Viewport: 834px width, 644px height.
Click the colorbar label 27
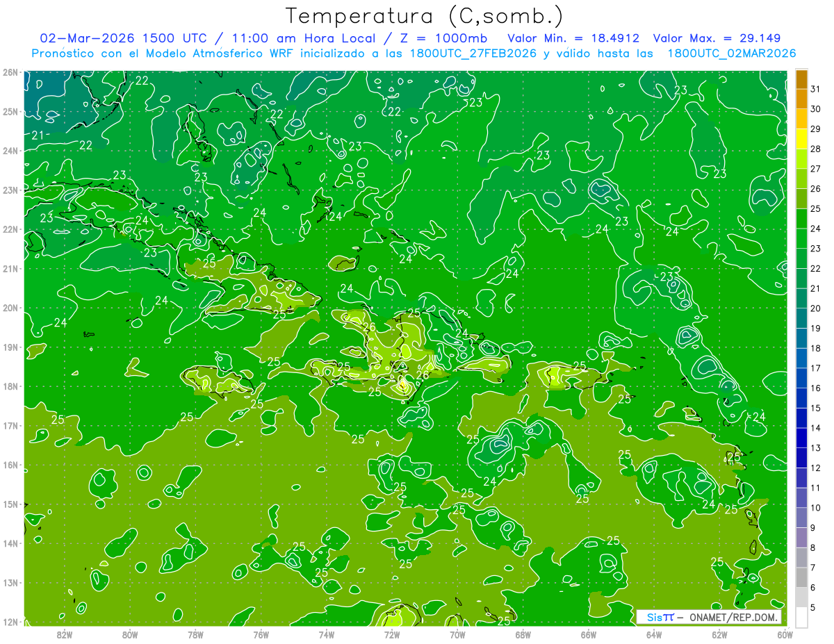pos(816,169)
